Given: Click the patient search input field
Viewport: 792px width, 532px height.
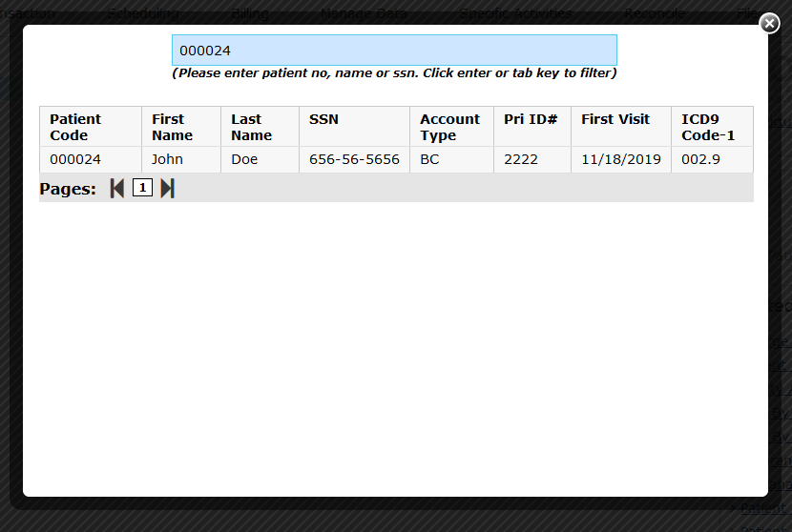Looking at the screenshot, I should (x=394, y=51).
